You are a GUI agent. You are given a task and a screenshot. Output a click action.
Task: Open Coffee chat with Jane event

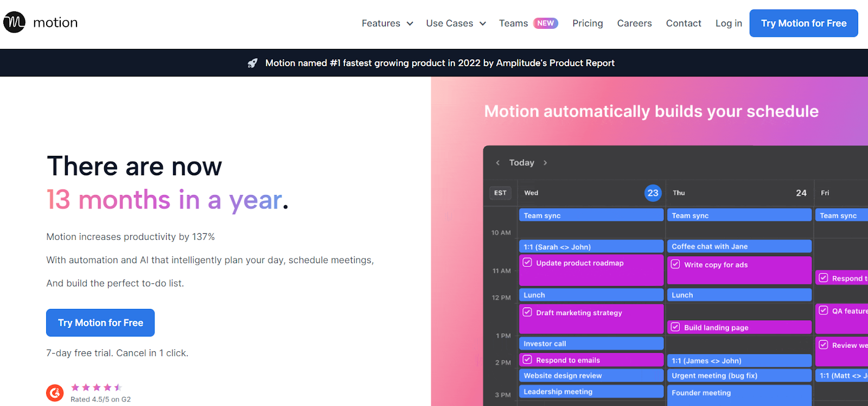click(x=739, y=246)
